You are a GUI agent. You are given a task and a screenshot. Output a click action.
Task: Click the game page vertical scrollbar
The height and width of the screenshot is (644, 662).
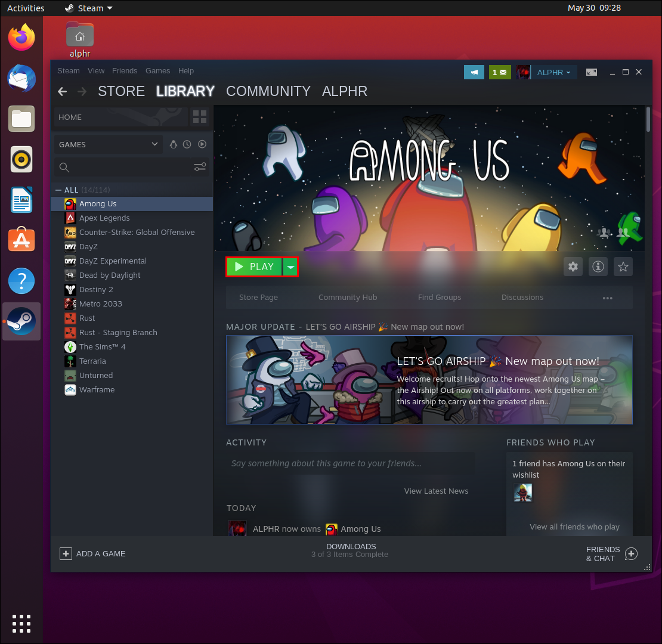pyautogui.click(x=648, y=119)
